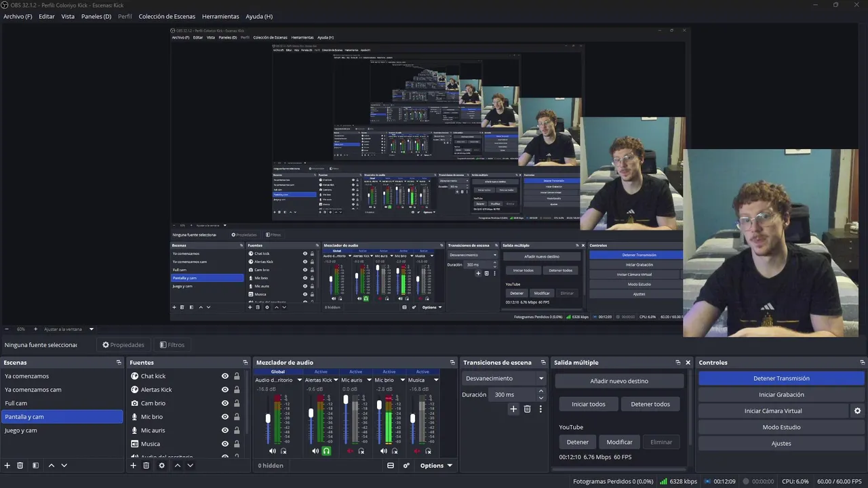868x488 pixels.
Task: Unmute the Mic auris mixer channel
Action: (350, 451)
